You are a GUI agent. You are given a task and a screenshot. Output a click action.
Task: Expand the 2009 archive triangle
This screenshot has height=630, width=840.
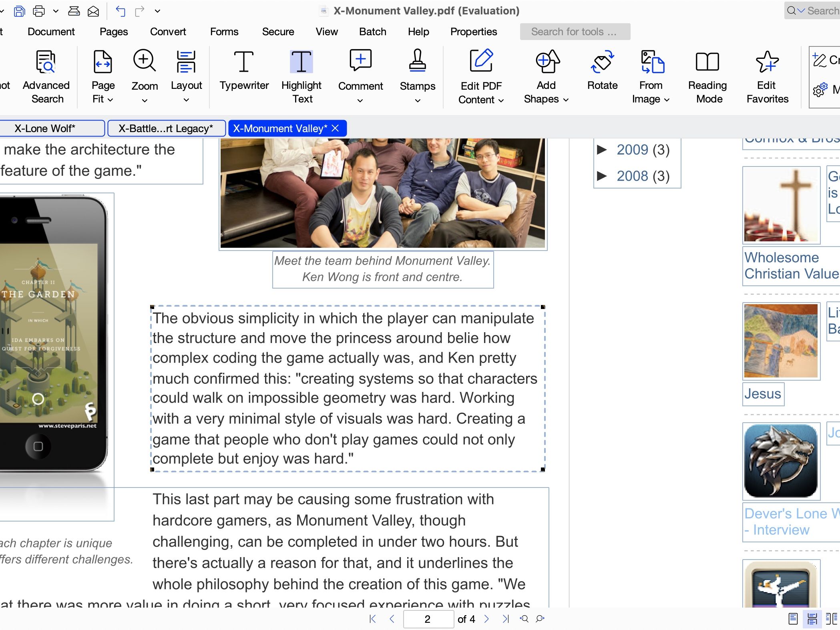pyautogui.click(x=602, y=150)
